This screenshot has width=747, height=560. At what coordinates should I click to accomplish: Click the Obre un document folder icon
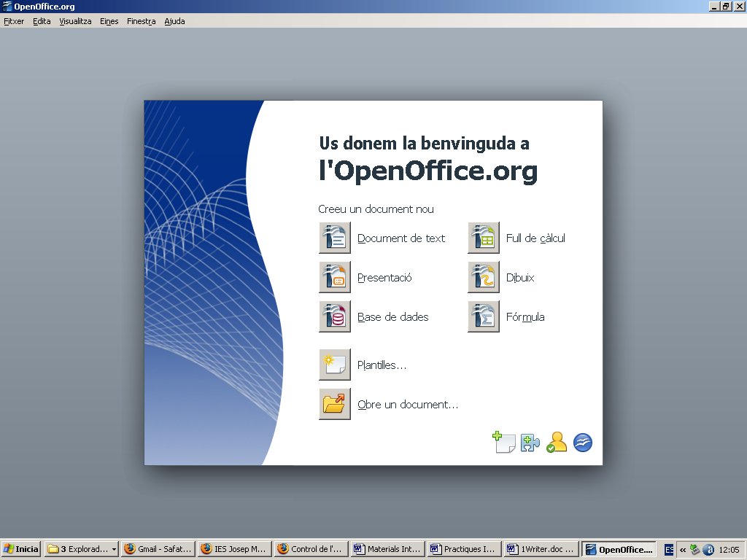(335, 404)
